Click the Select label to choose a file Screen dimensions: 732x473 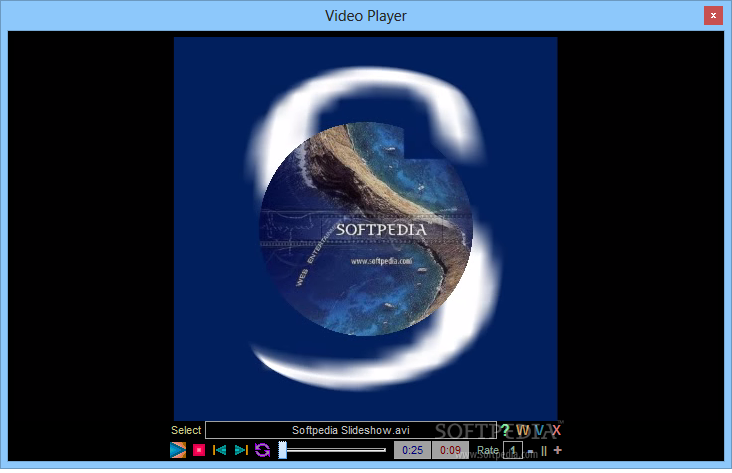click(186, 430)
